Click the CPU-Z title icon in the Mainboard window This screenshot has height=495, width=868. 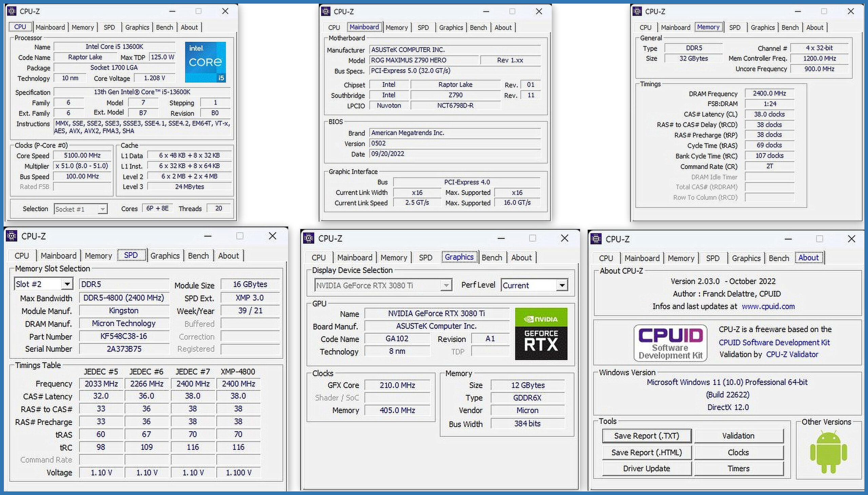pyautogui.click(x=325, y=11)
